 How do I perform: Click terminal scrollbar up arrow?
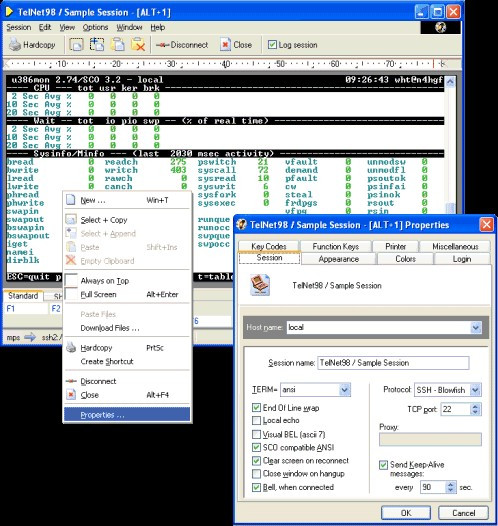pos(450,82)
